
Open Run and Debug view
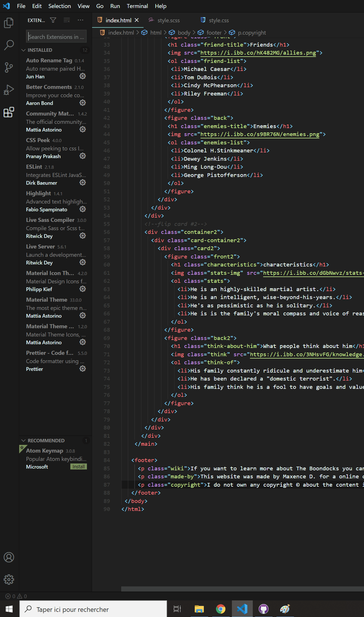coord(9,90)
